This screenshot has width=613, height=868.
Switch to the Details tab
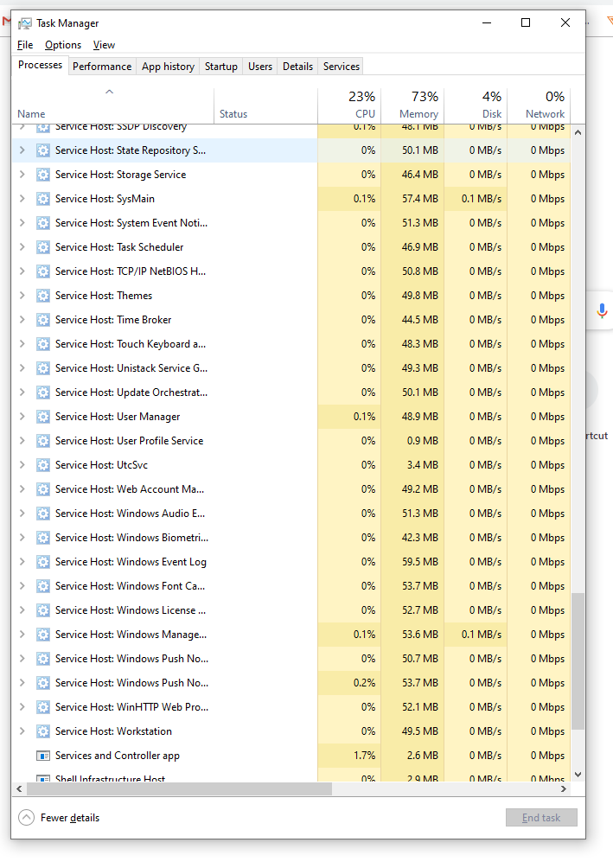point(298,67)
